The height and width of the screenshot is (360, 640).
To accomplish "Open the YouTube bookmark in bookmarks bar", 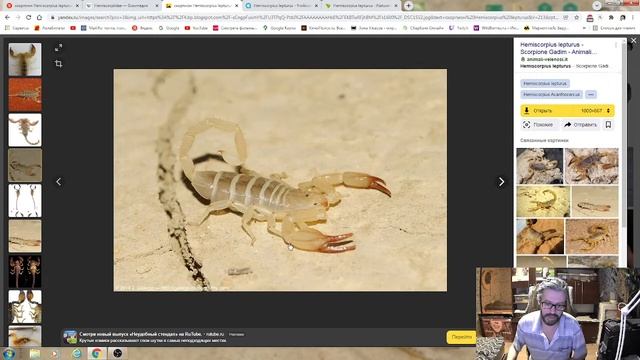I will tap(196, 28).
